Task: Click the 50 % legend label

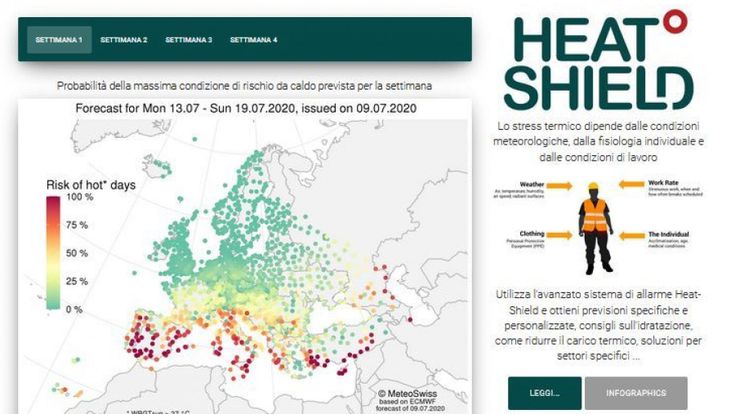Action: click(x=77, y=253)
